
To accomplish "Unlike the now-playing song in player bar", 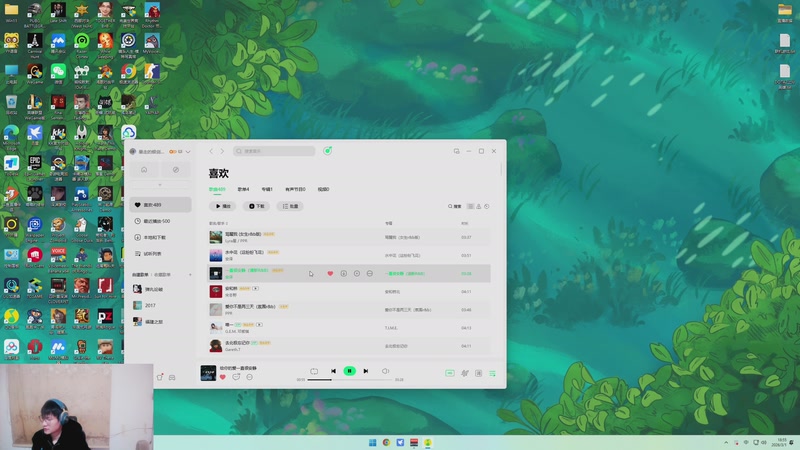I will tap(222, 377).
